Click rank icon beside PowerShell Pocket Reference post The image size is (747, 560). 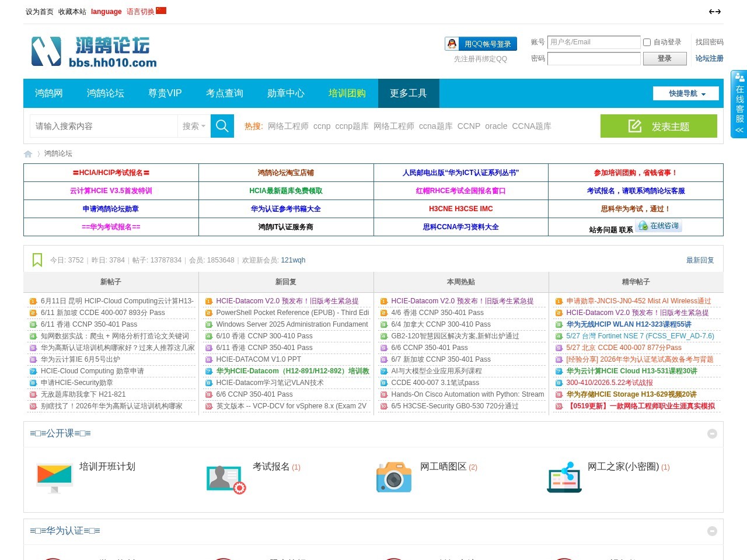pyautogui.click(x=209, y=313)
